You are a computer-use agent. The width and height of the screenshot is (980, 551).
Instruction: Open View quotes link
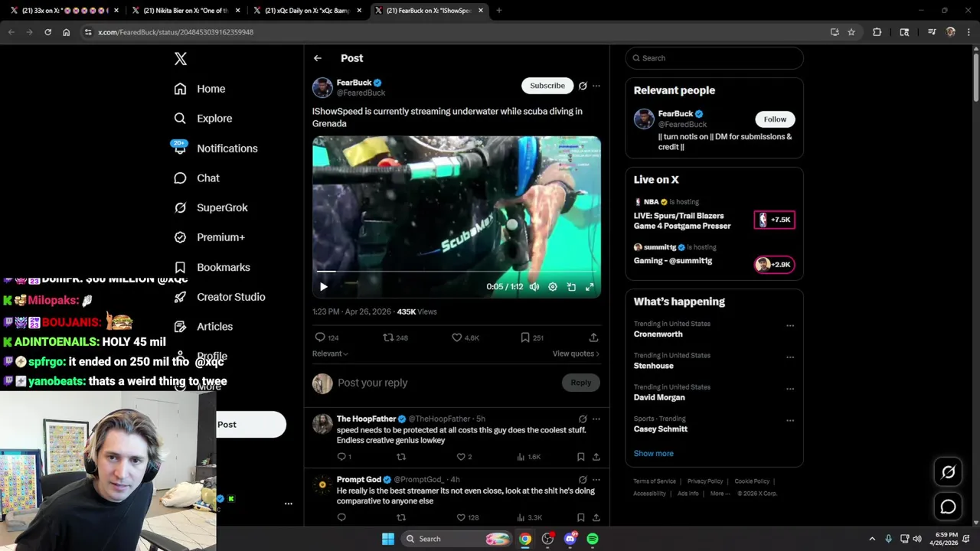pos(576,354)
